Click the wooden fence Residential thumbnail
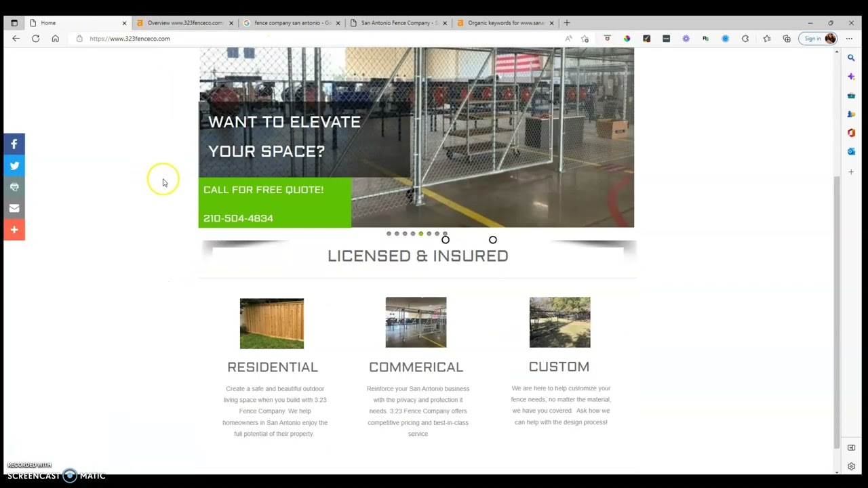The height and width of the screenshot is (488, 868). coord(271,323)
